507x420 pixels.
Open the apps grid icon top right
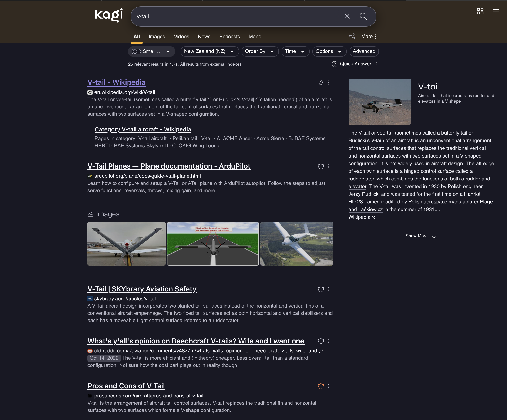[x=480, y=11]
